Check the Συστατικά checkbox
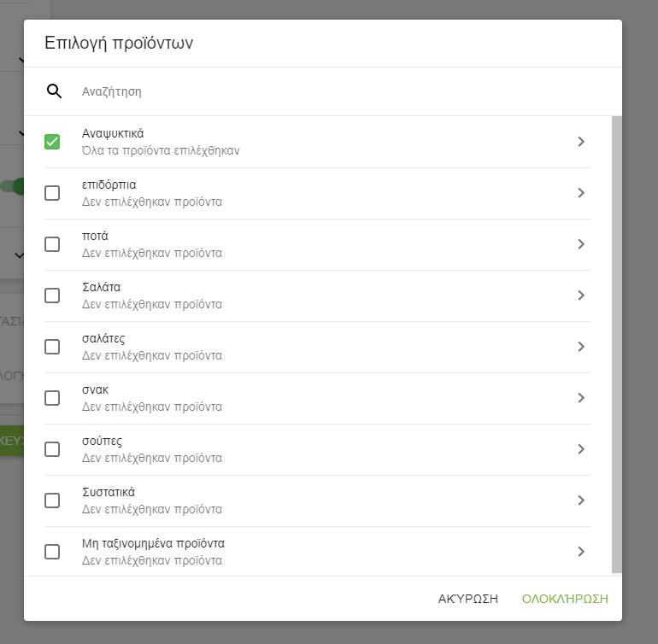Image resolution: width=658 pixels, height=644 pixels. pyautogui.click(x=52, y=501)
